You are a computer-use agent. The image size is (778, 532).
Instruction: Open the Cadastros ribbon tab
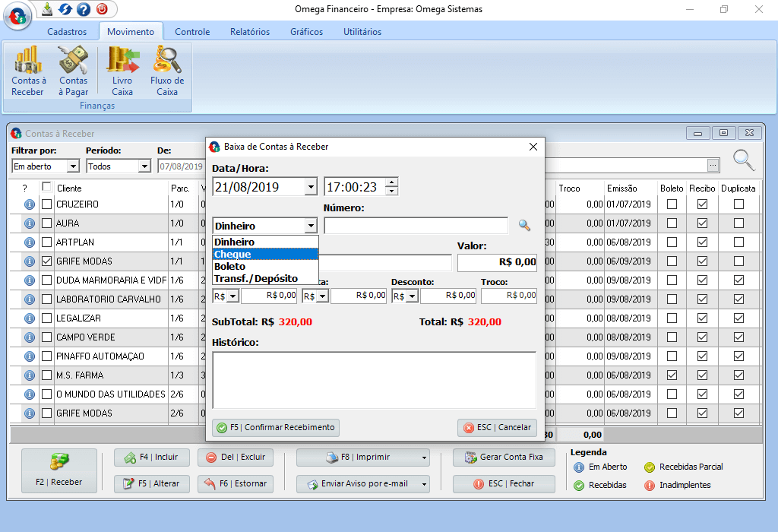click(67, 32)
